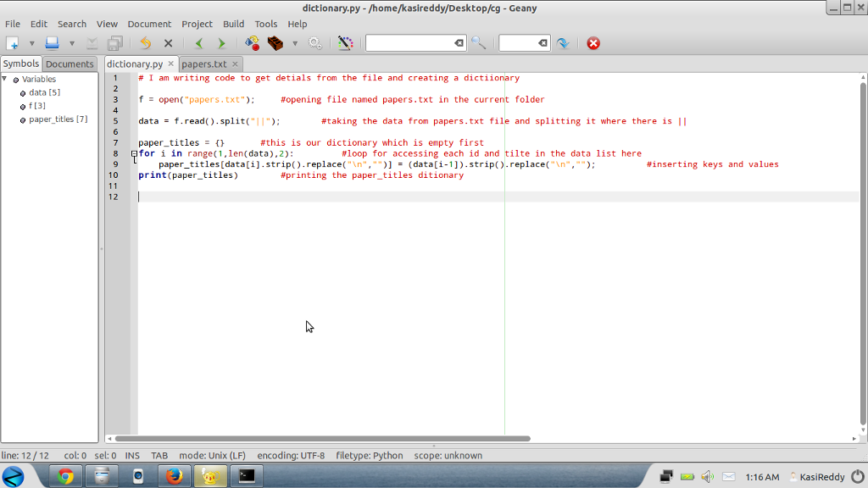Click the jump-to-line arrow icon
The height and width of the screenshot is (488, 868).
coord(563,43)
